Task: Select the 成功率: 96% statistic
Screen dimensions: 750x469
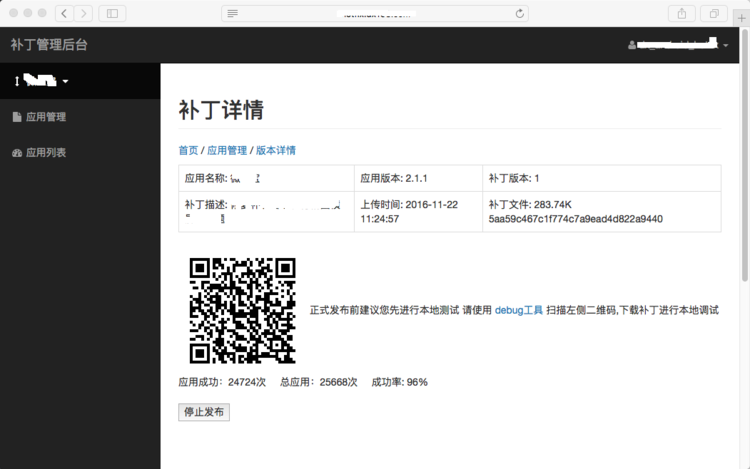Action: coord(399,382)
